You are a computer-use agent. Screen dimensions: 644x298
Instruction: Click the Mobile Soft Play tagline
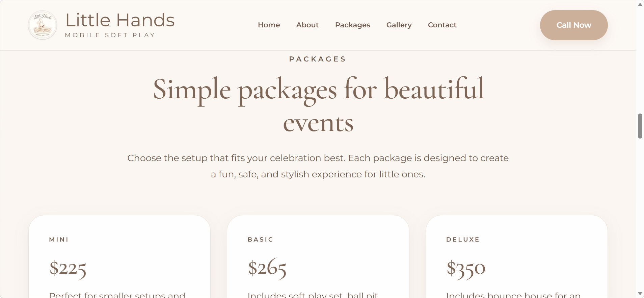[110, 35]
